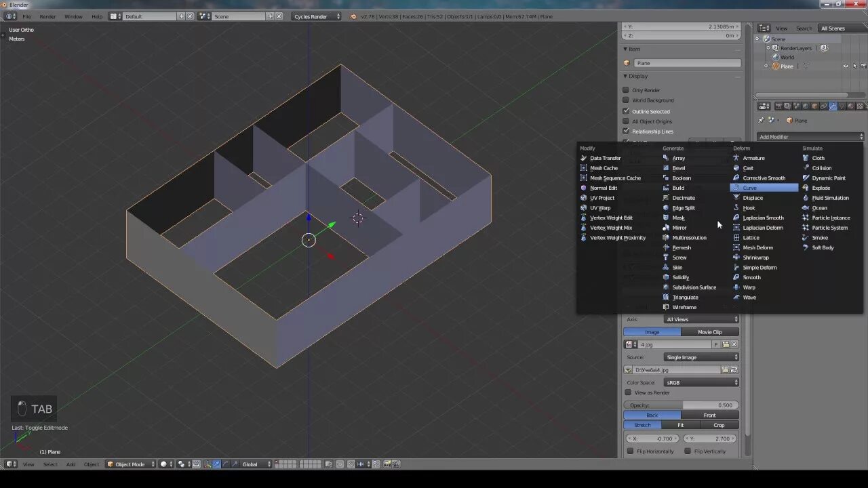Click the UV Project modifier icon
868x488 pixels.
coord(584,198)
